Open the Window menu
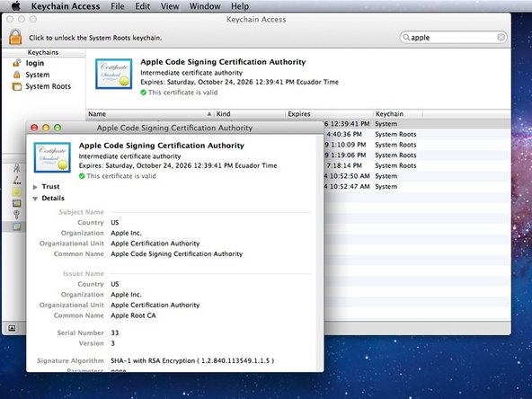This screenshot has width=532, height=399. [x=205, y=6]
